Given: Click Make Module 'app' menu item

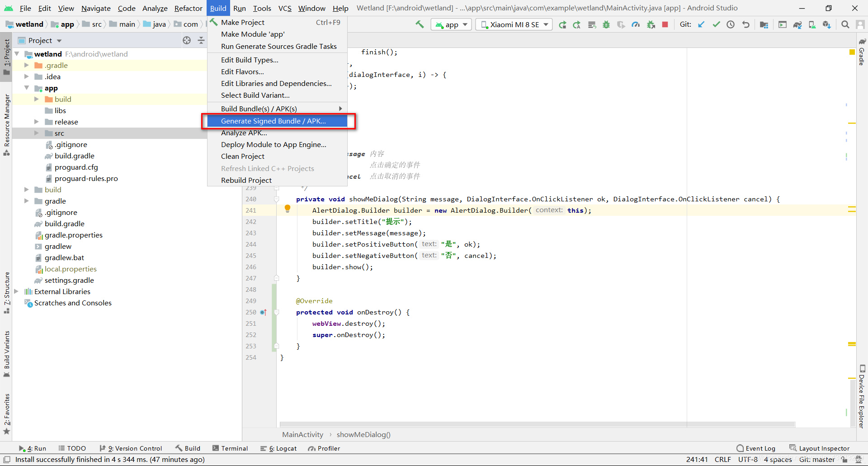Looking at the screenshot, I should click(x=277, y=34).
